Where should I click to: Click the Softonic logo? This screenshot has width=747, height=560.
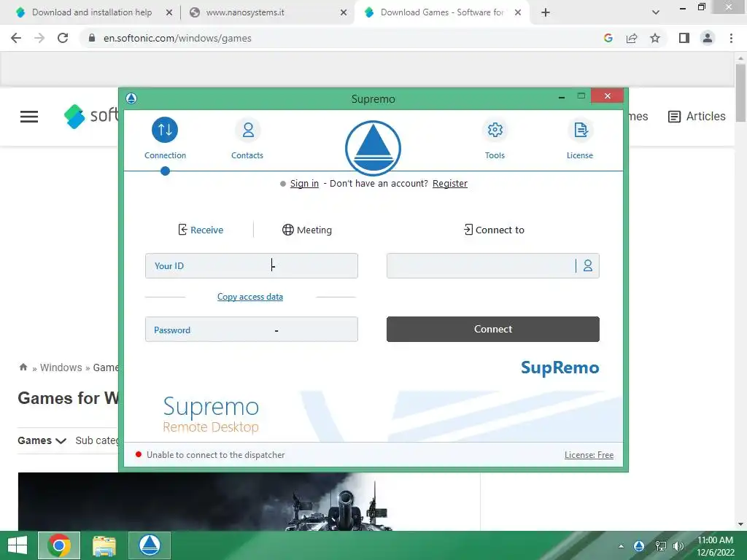pos(91,116)
